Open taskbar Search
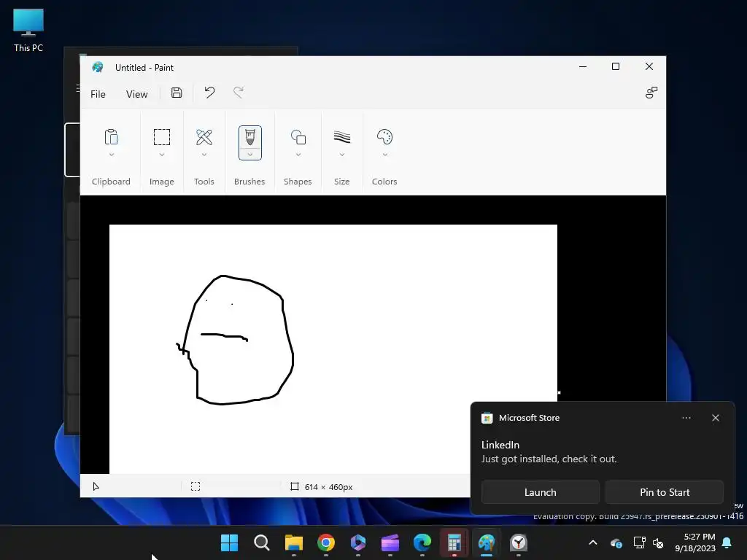This screenshot has height=560, width=747. click(x=262, y=542)
